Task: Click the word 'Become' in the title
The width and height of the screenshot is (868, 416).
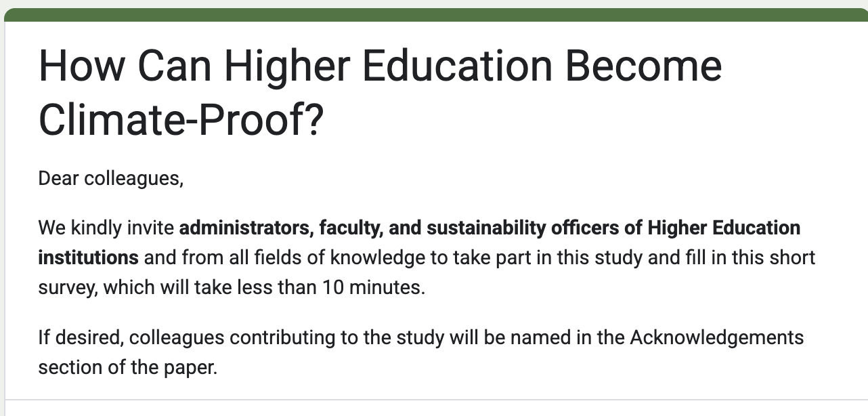Action: click(643, 66)
